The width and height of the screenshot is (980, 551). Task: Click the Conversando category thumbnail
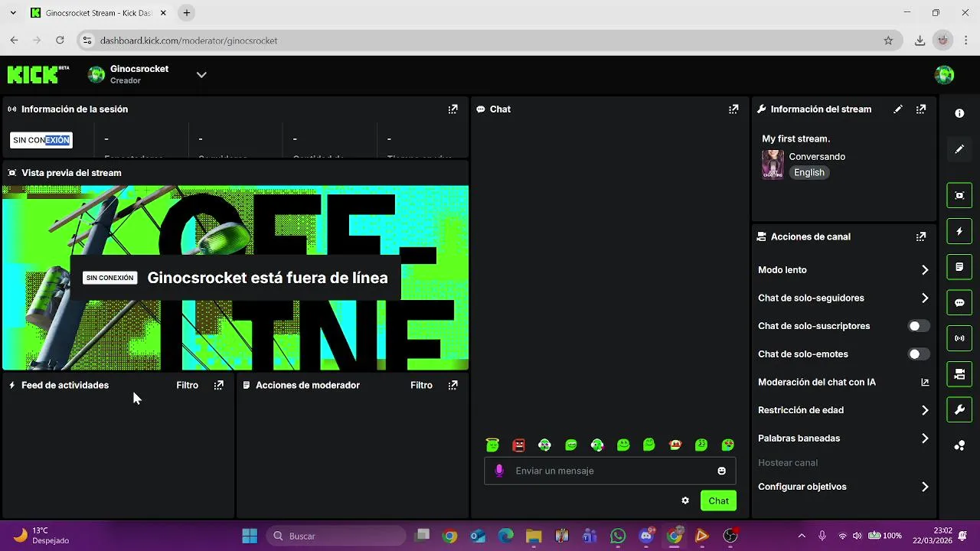click(x=773, y=165)
